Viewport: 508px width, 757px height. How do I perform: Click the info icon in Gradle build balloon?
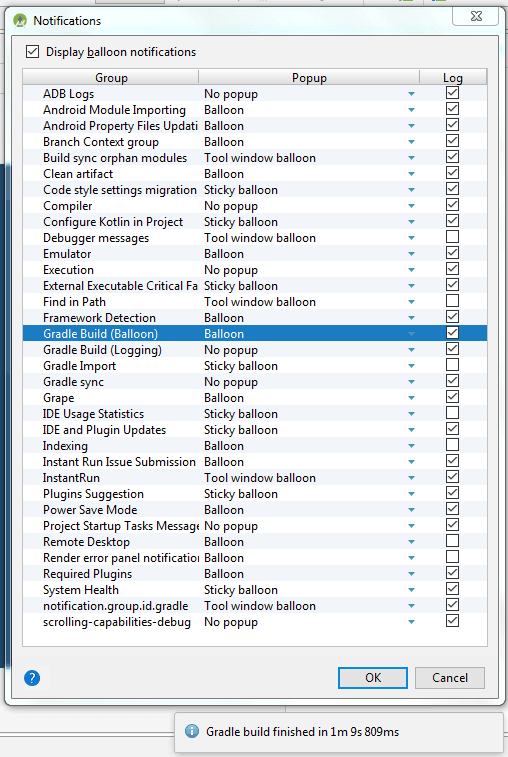pos(192,731)
